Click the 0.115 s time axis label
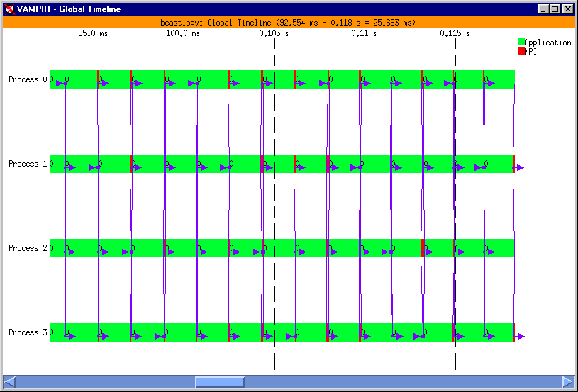578x392 pixels. click(x=455, y=33)
